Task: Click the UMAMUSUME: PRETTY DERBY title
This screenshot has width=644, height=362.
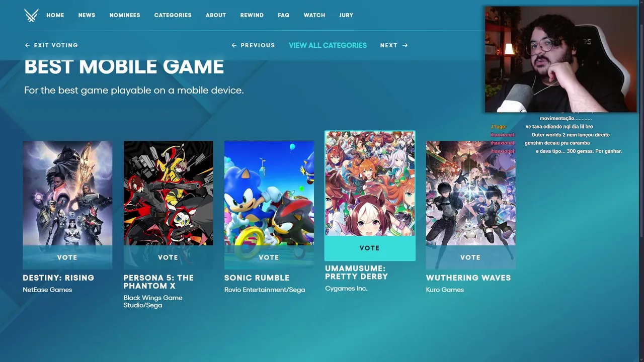Action: click(x=356, y=273)
